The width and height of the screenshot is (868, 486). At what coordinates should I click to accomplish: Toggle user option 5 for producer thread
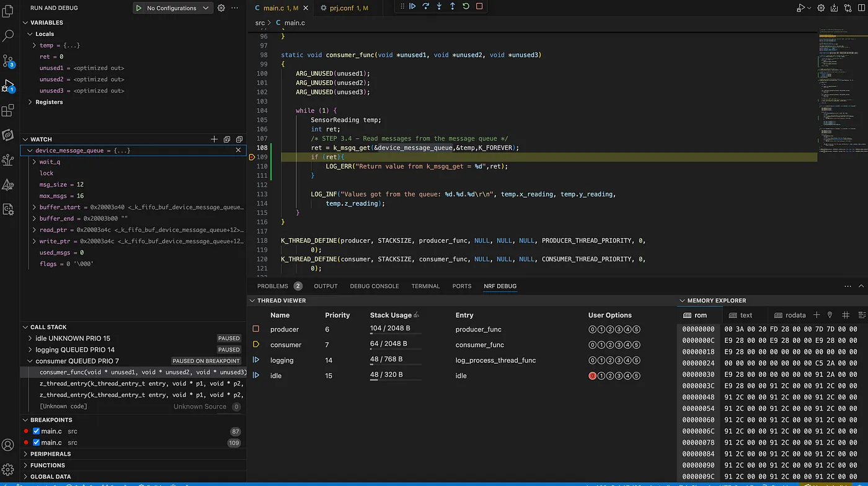coord(637,329)
